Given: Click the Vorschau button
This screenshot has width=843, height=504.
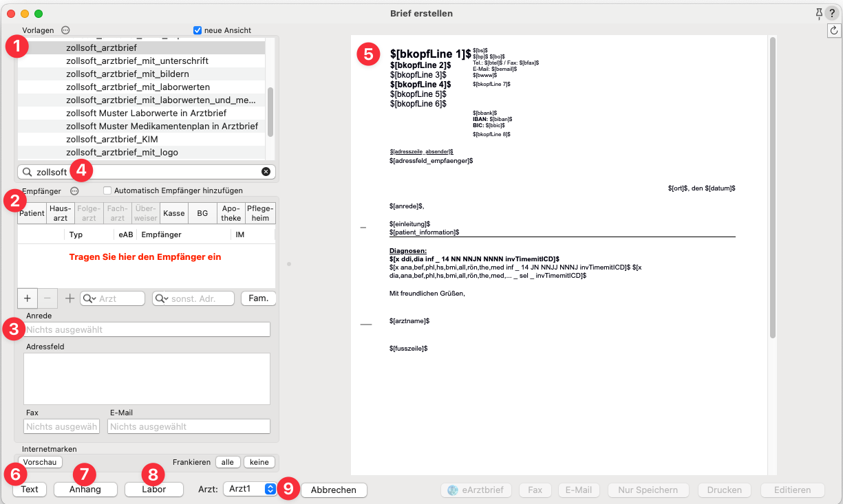Looking at the screenshot, I should click(41, 462).
